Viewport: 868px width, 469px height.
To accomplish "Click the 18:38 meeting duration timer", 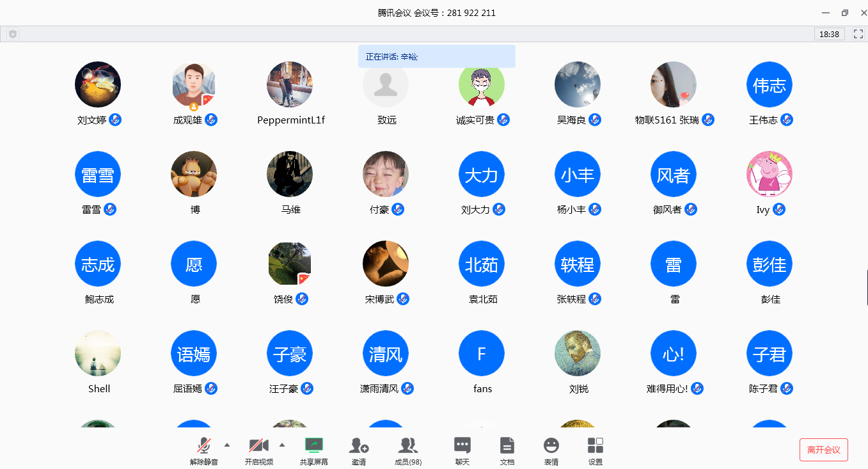I will 829,34.
